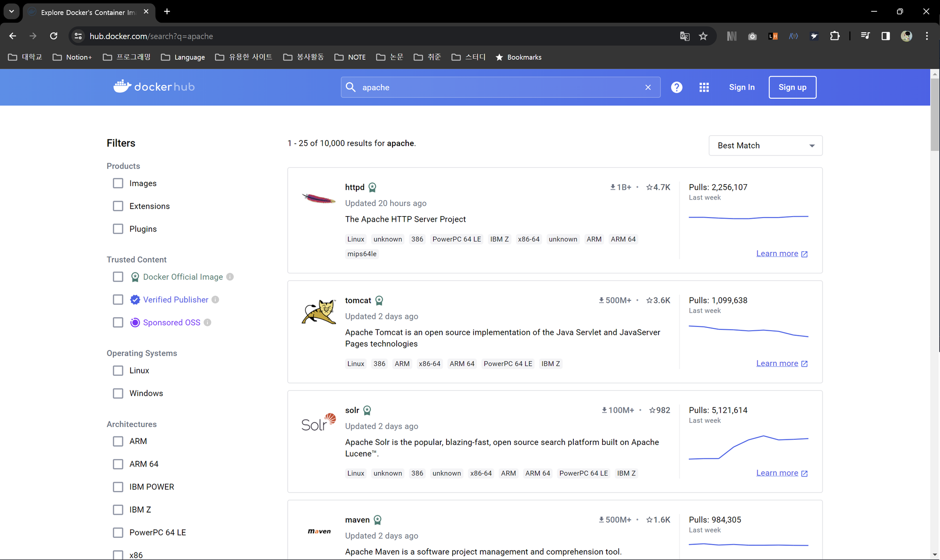
Task: Open the Language bookmarks folder
Action: point(183,57)
